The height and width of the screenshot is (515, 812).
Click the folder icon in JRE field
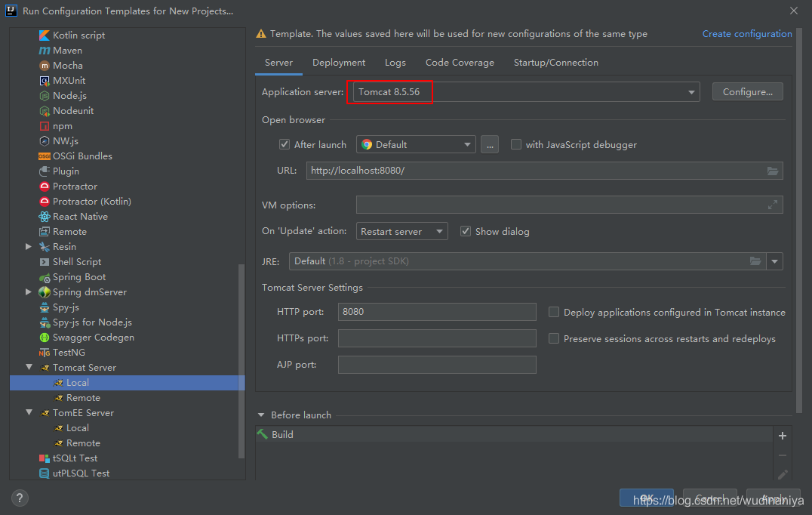pos(755,261)
